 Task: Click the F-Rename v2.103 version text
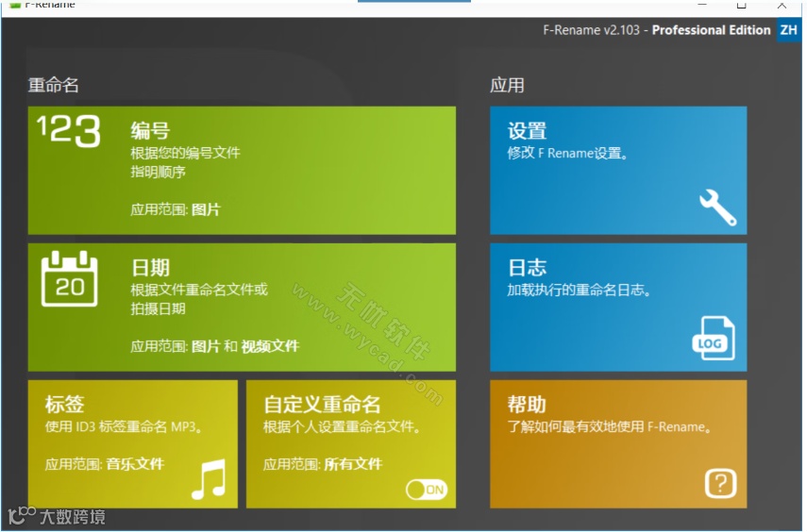(592, 30)
